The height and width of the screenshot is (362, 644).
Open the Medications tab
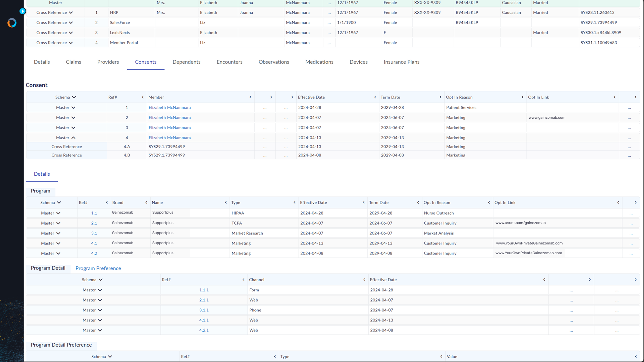(319, 62)
